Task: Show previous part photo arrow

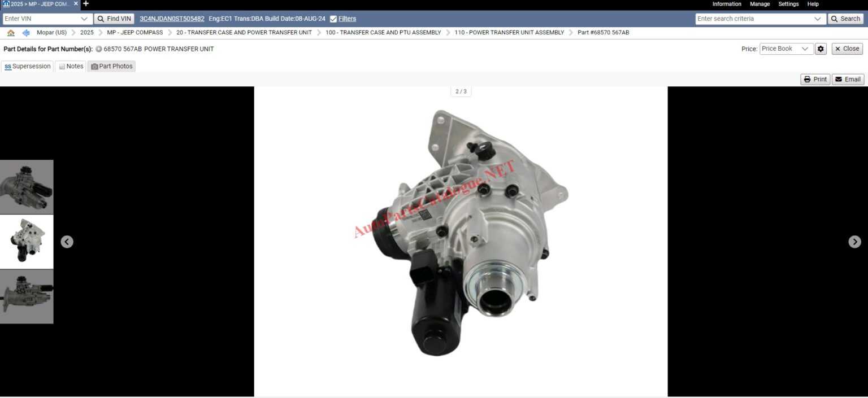Action: click(67, 242)
